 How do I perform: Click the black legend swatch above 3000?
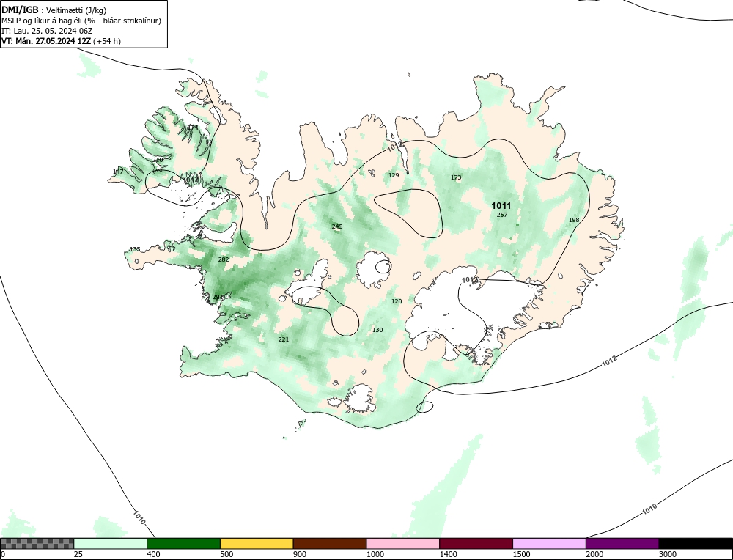tap(696, 543)
